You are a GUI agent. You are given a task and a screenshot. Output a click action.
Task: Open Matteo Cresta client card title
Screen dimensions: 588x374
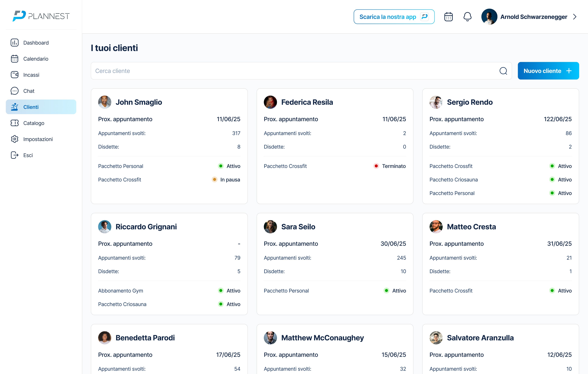coord(471,227)
